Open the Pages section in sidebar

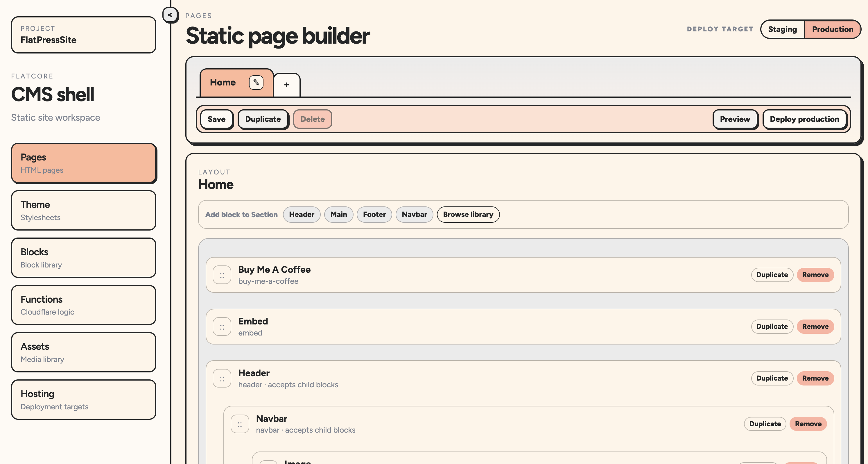[x=84, y=163]
